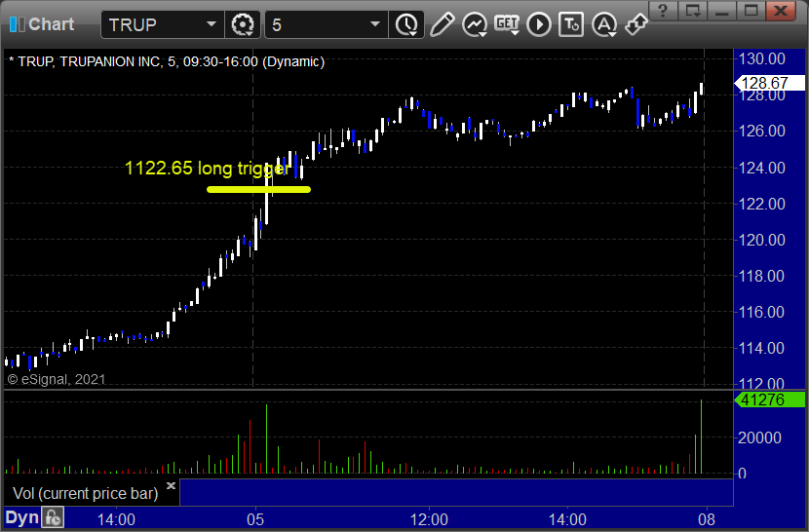Click the 114.00 price axis label

[x=761, y=348]
